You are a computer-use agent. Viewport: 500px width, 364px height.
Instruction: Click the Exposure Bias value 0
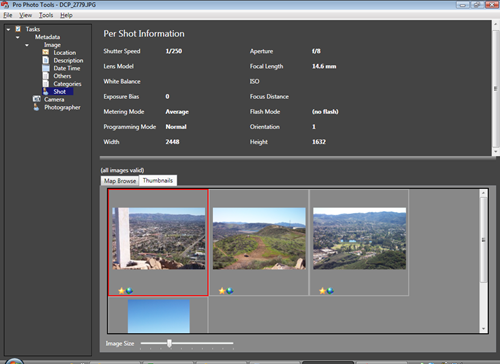(x=167, y=96)
